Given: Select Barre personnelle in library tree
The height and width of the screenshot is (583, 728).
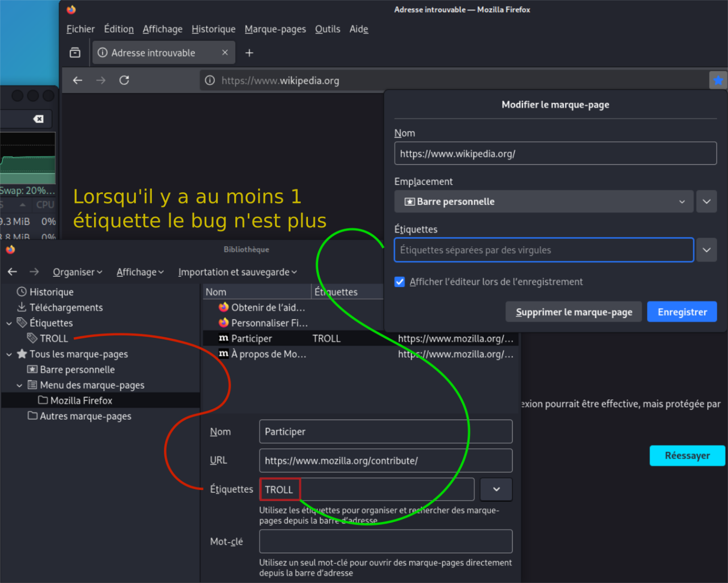Looking at the screenshot, I should [77, 369].
